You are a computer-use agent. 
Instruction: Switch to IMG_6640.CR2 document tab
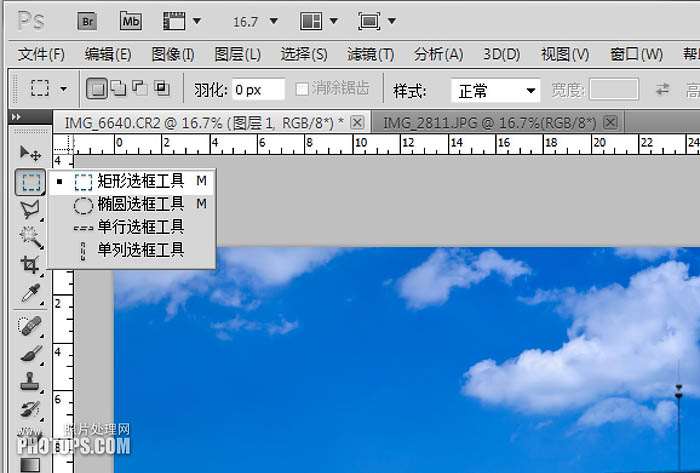tap(204, 123)
